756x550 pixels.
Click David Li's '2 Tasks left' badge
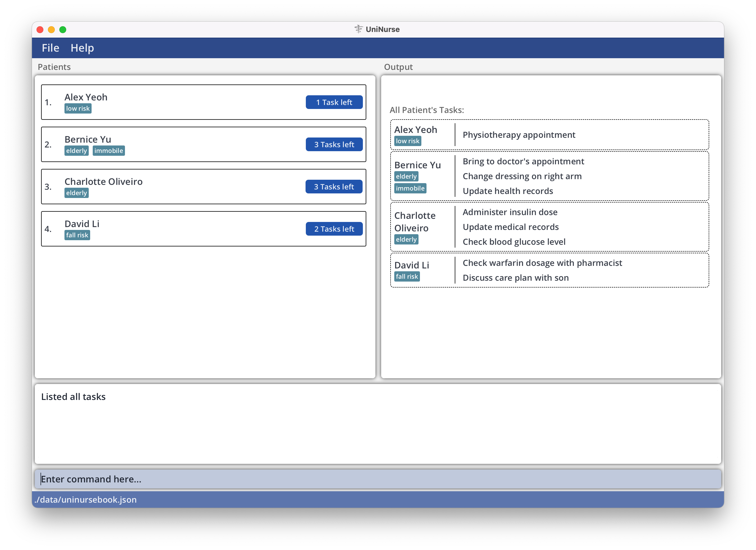coord(334,229)
